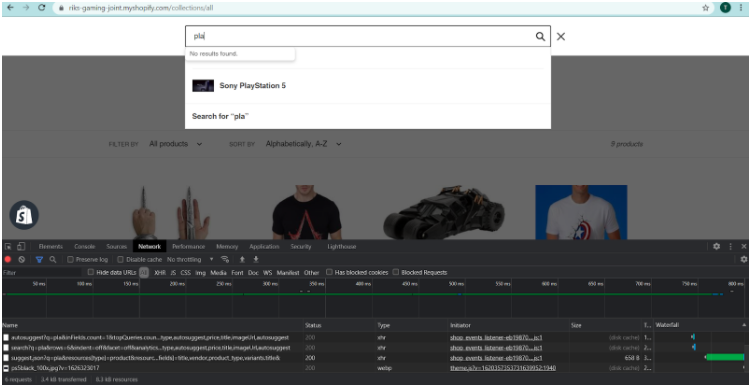Click the network Filter text field

point(42,273)
